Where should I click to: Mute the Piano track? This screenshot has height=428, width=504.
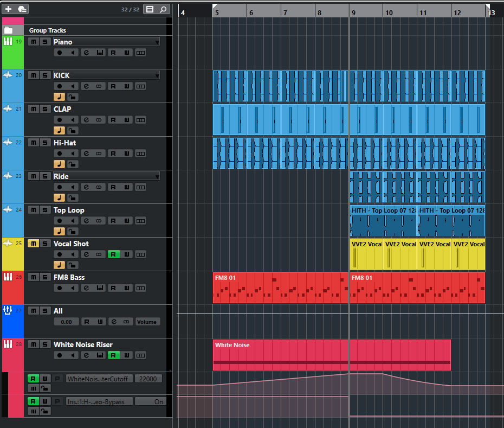[34, 42]
